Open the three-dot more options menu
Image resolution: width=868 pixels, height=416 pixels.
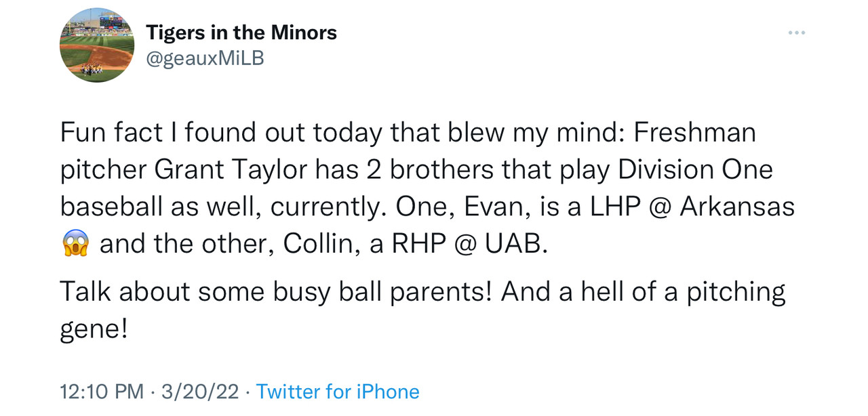tap(795, 33)
